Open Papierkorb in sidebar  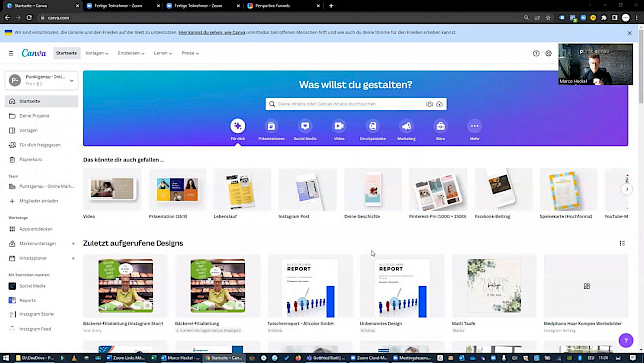42,159
